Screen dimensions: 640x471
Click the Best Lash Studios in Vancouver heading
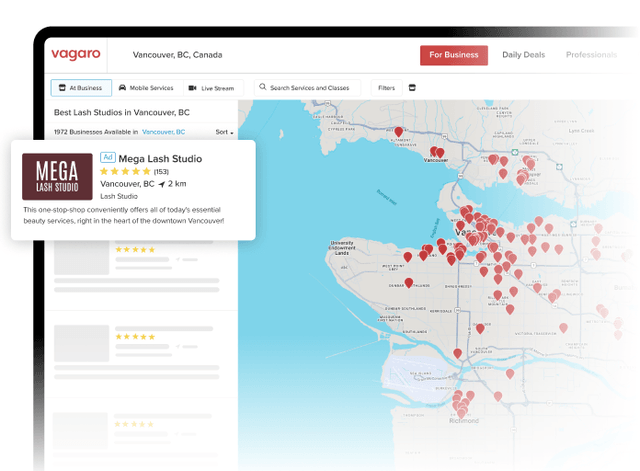(x=122, y=112)
